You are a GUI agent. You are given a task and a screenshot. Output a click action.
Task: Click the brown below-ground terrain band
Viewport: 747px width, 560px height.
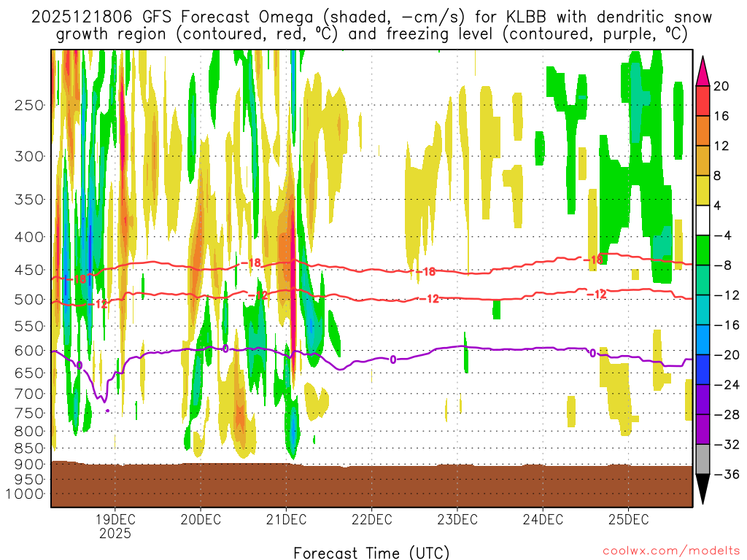[371, 485]
